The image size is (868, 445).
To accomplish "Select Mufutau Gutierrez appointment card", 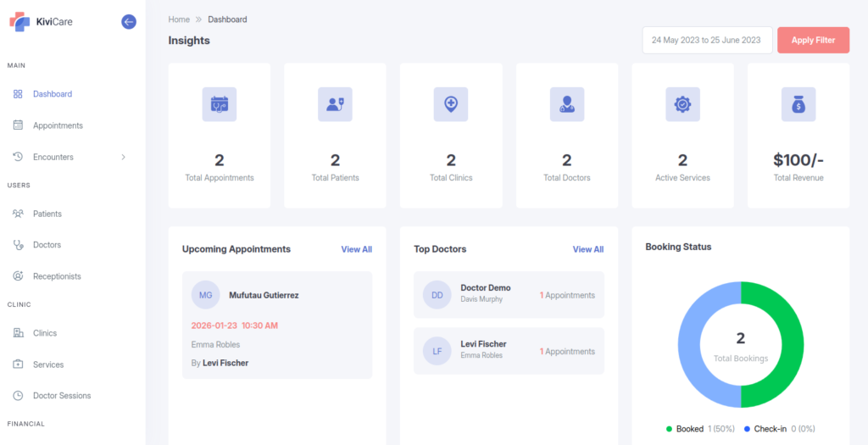I will (x=277, y=325).
